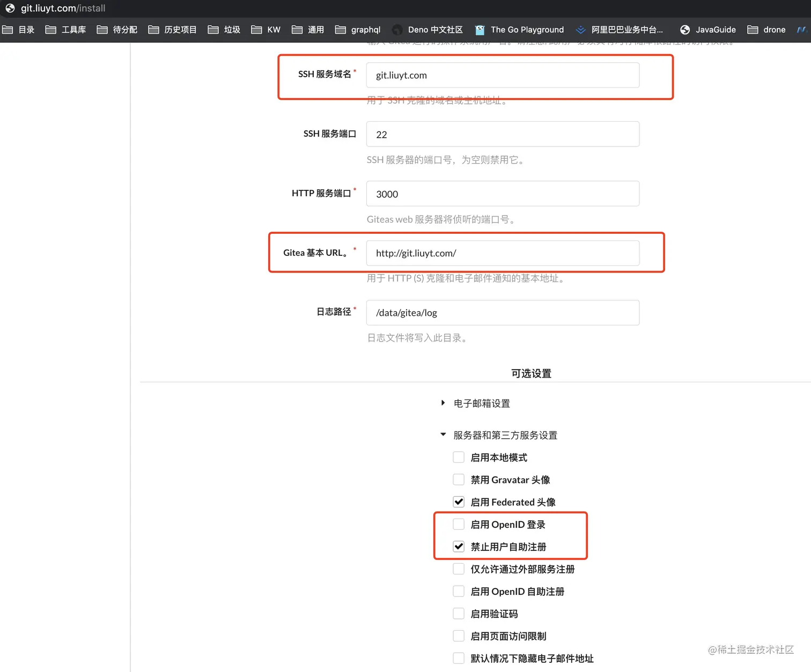This screenshot has height=672, width=811.
Task: Uncheck 启用 Federated 头像 checkbox
Action: point(459,502)
